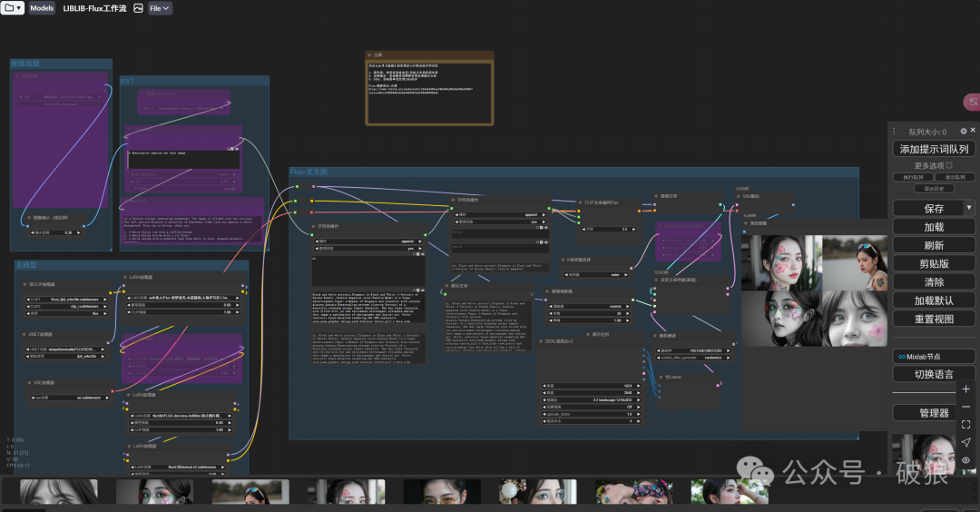Collapse the 展示文本 node dot
This screenshot has height=512, width=980.
pyautogui.click(x=446, y=286)
